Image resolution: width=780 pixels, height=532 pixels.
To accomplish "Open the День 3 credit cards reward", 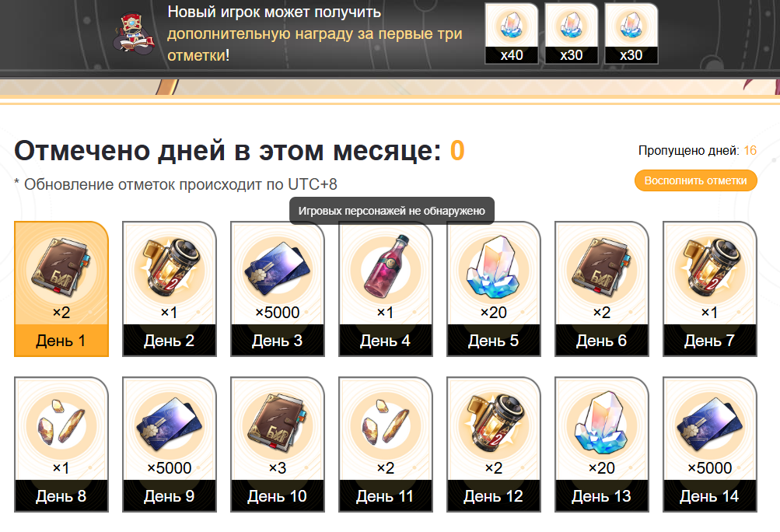I will [x=278, y=289].
